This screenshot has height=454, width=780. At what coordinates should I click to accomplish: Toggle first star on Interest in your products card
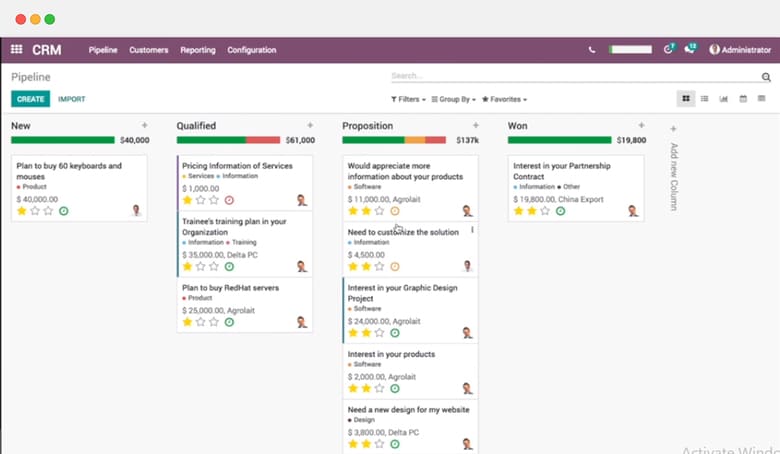pos(353,388)
